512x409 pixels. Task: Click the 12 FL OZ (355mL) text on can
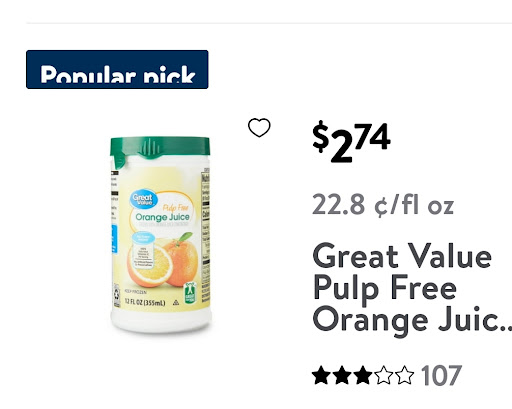(x=145, y=303)
